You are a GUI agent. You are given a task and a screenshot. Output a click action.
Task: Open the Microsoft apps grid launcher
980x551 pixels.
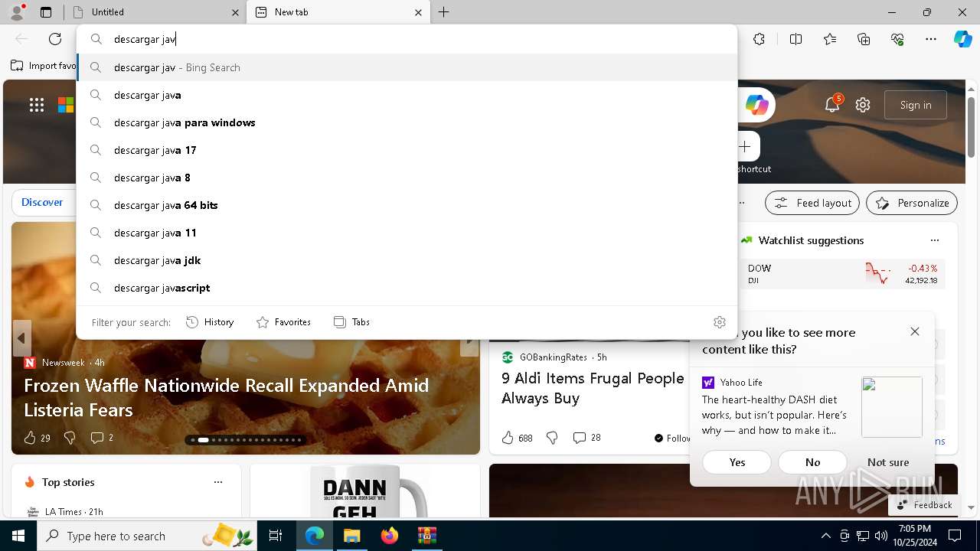click(x=37, y=105)
